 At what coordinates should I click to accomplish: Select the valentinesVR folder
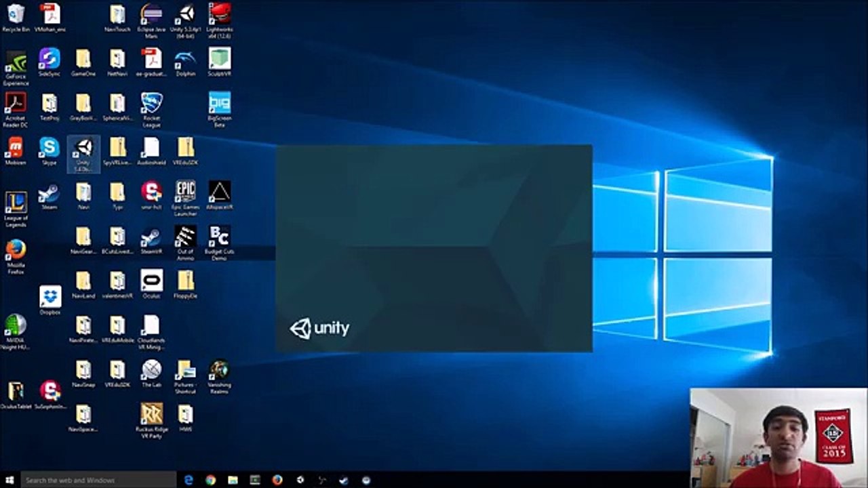(117, 285)
